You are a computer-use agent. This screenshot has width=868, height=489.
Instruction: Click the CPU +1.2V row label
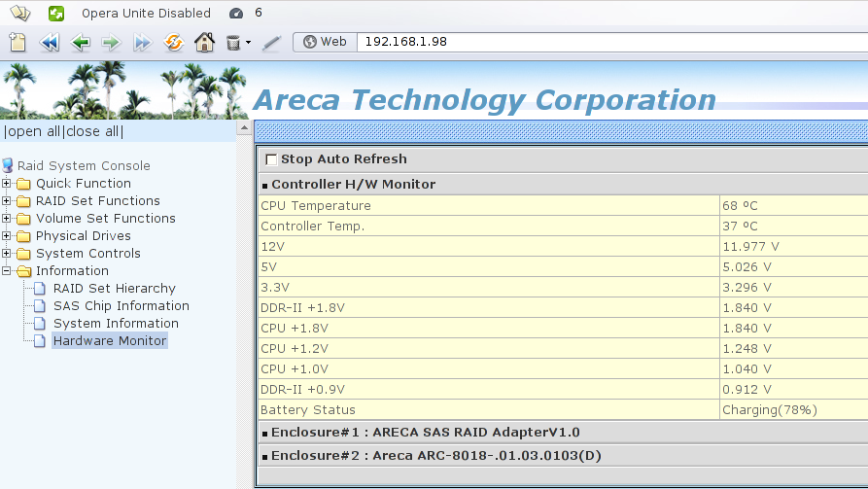[x=295, y=348]
